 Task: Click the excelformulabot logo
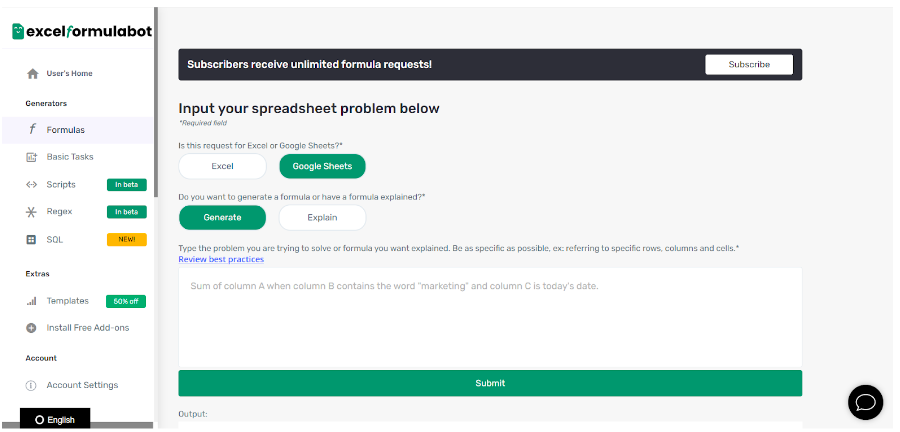pyautogui.click(x=82, y=31)
